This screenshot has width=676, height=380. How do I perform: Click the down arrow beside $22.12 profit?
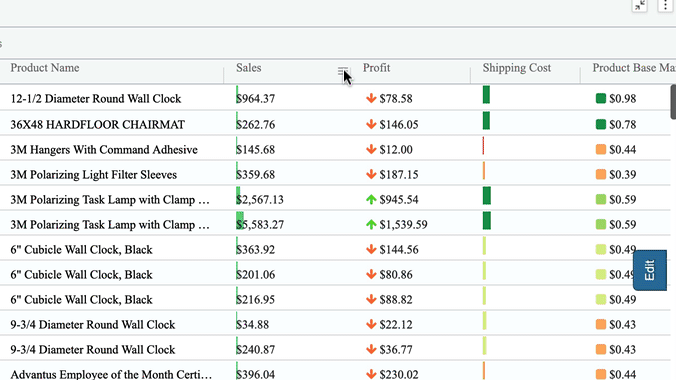pyautogui.click(x=371, y=324)
